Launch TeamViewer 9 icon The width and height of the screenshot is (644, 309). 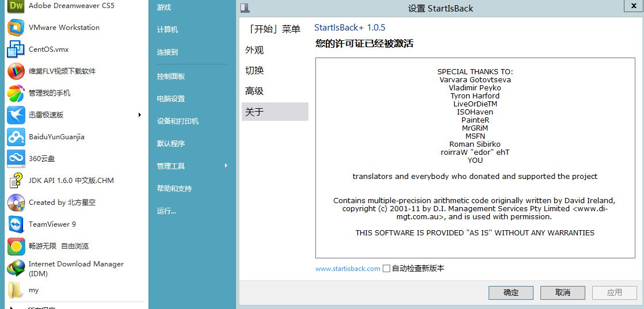[16, 224]
